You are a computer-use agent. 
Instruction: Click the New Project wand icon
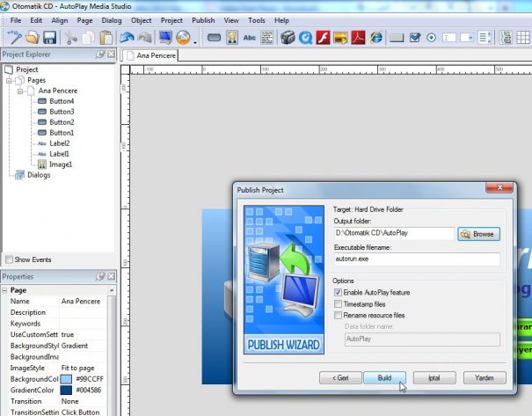(x=14, y=37)
